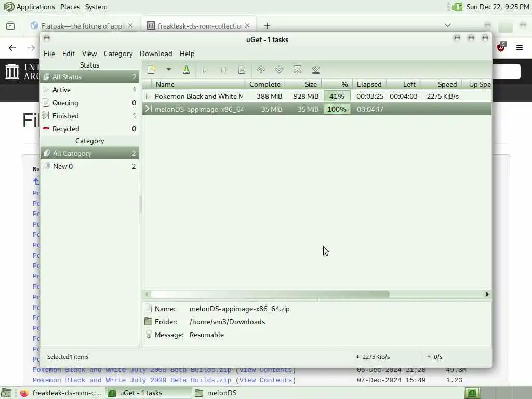Open the Edit menu in uGet
This screenshot has height=399, width=532.
pos(68,54)
